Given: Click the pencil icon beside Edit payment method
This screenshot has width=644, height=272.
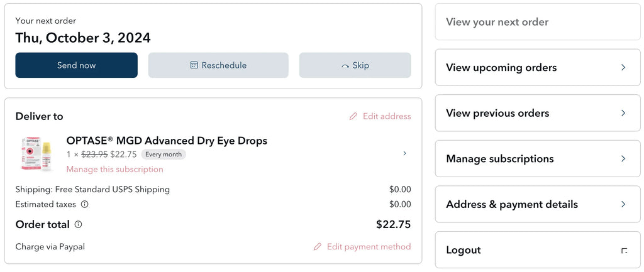Looking at the screenshot, I should coord(318,247).
